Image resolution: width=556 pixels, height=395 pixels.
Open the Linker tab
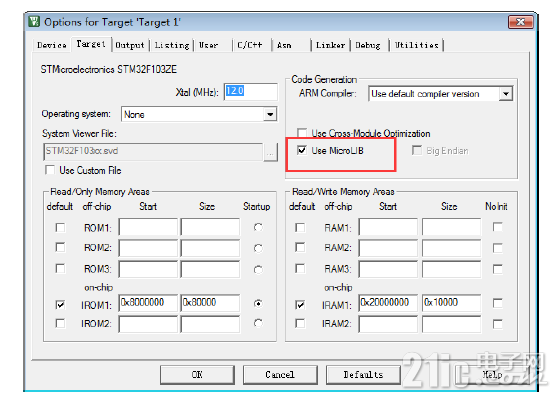(x=330, y=45)
